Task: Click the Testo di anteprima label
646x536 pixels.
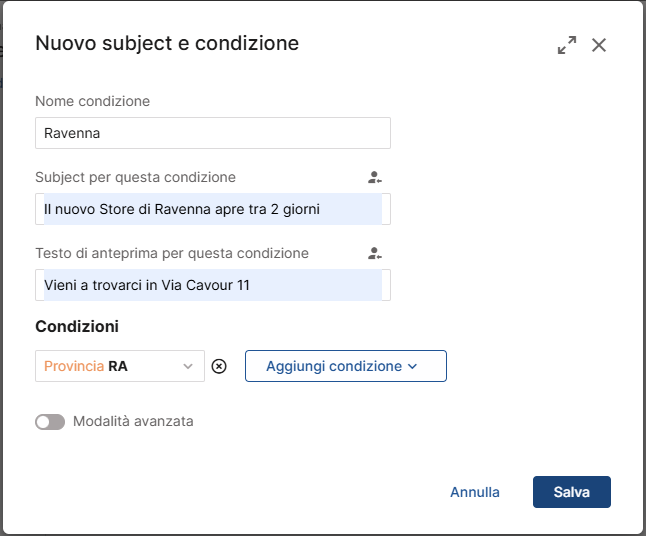Action: pos(171,253)
